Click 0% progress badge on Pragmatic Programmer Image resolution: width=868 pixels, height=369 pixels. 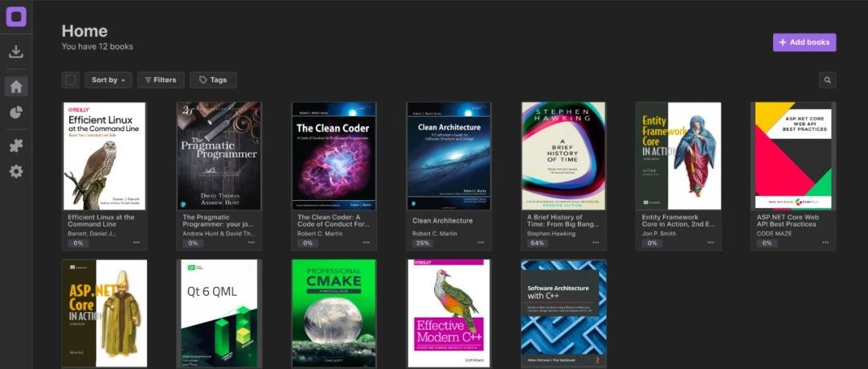click(193, 243)
